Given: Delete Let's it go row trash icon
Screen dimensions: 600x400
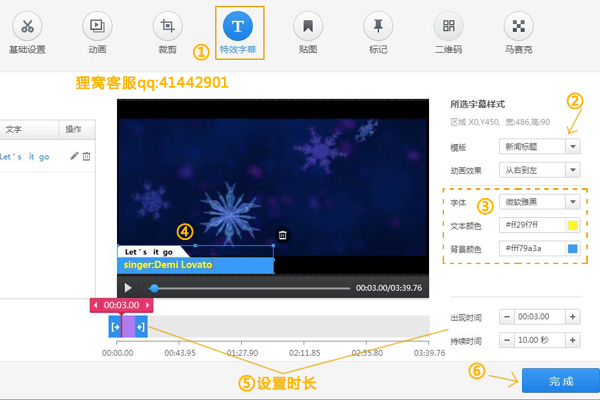Looking at the screenshot, I should point(87,156).
